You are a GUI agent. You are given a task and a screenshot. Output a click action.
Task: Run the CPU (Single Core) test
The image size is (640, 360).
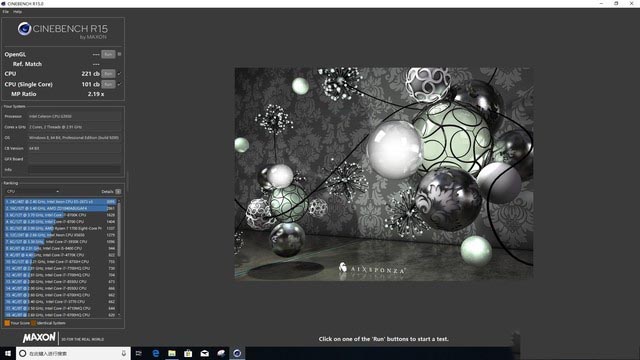[x=108, y=84]
